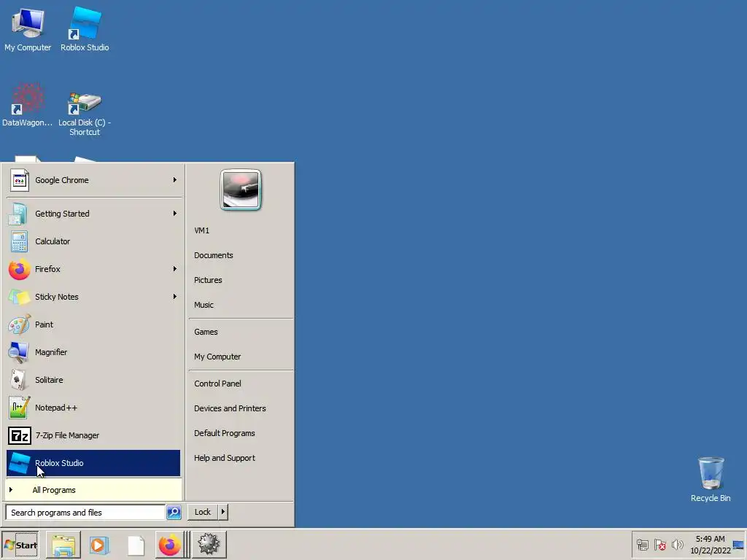
Task: Open Google Chrome from Start menu
Action: coord(93,180)
